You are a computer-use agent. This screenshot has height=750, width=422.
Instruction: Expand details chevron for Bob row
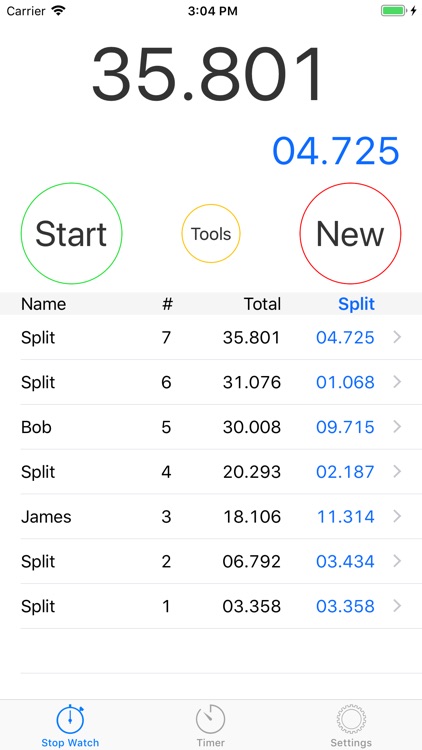[x=397, y=427]
